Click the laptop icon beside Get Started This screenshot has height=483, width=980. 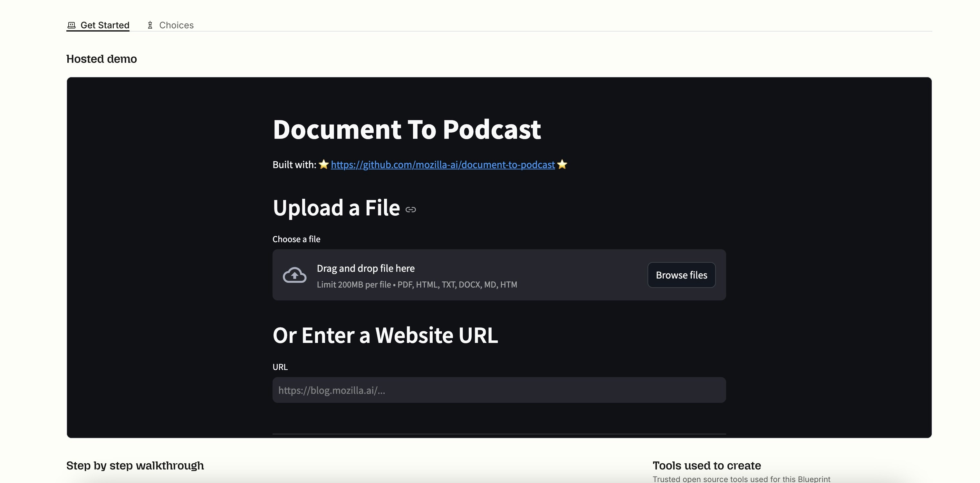(71, 25)
